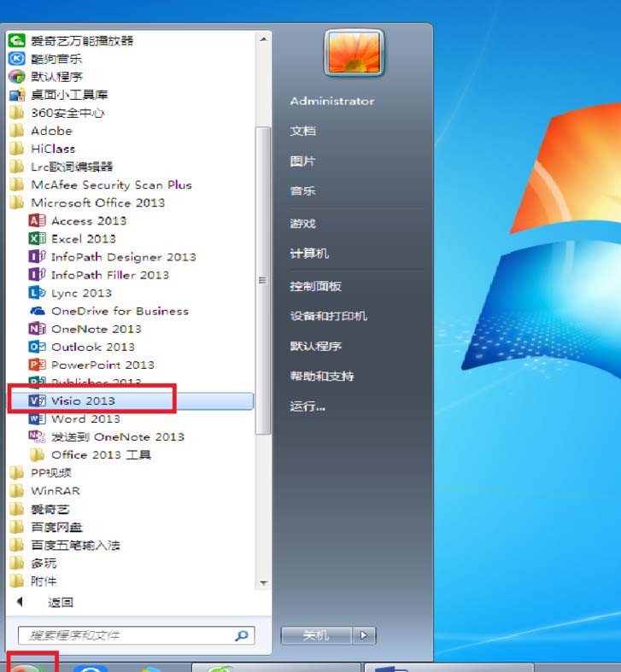
Task: Open the 爱奇艺万能播放器 program icon
Action: pyautogui.click(x=17, y=41)
